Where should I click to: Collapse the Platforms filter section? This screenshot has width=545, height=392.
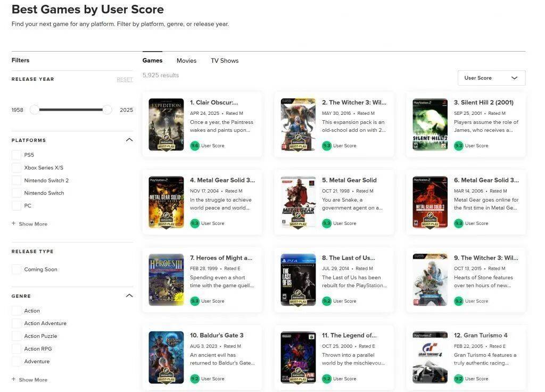(x=129, y=140)
